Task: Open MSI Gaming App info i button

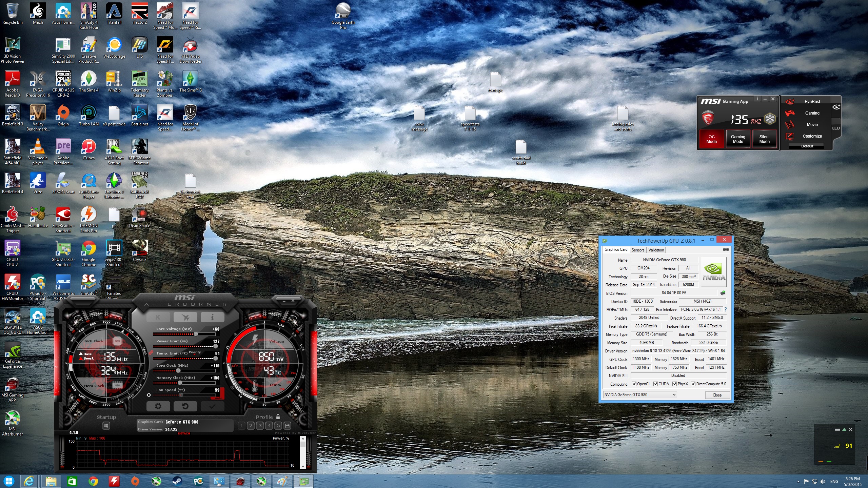Action: (757, 99)
